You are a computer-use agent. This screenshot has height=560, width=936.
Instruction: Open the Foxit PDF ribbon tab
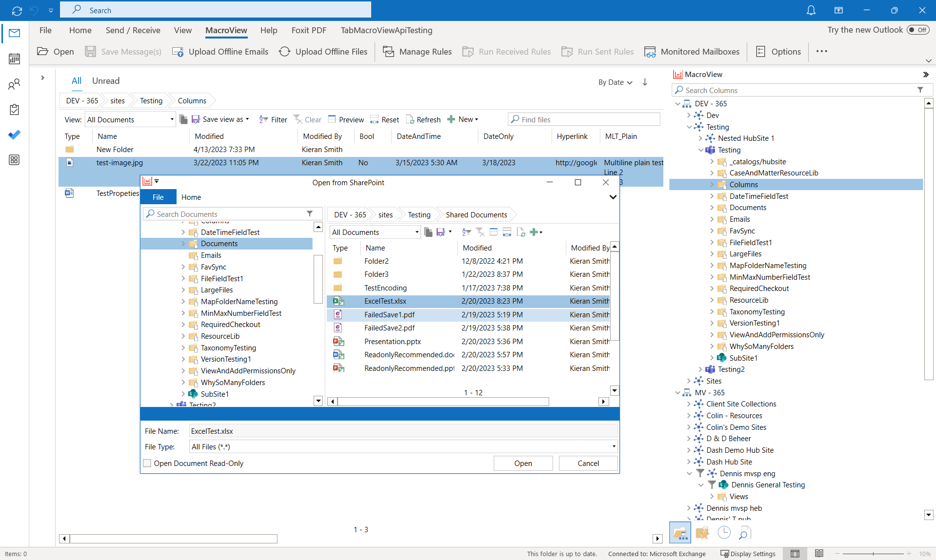309,30
